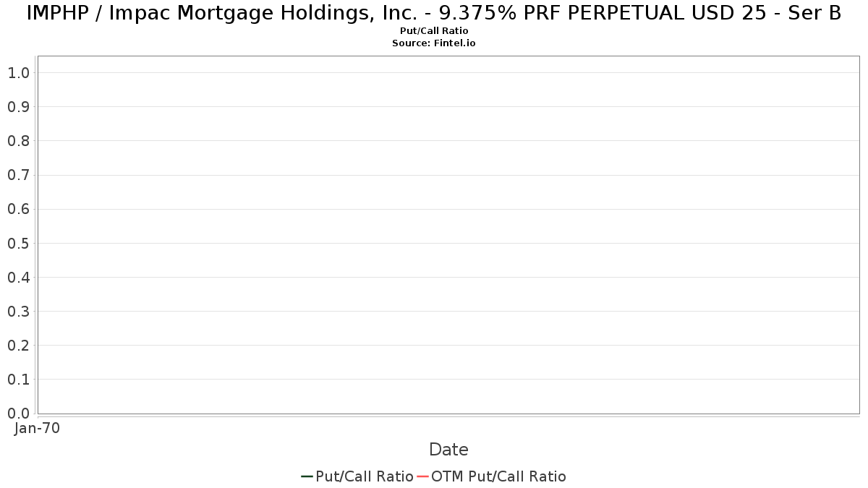This screenshot has width=868, height=488.
Task: Click the 0.2 y-axis tick label
Action: click(x=18, y=346)
